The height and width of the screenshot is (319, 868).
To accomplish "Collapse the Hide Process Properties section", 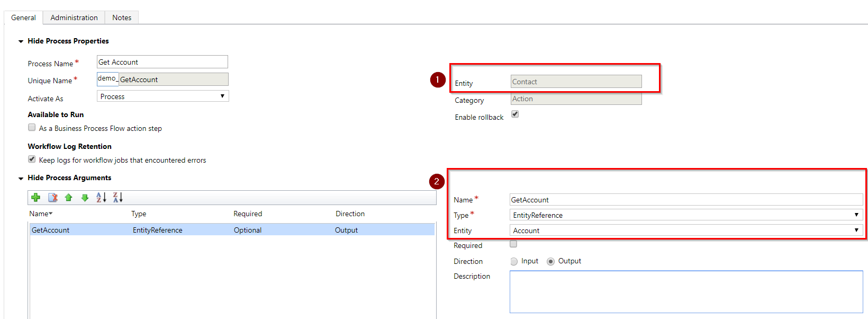I will click(21, 41).
